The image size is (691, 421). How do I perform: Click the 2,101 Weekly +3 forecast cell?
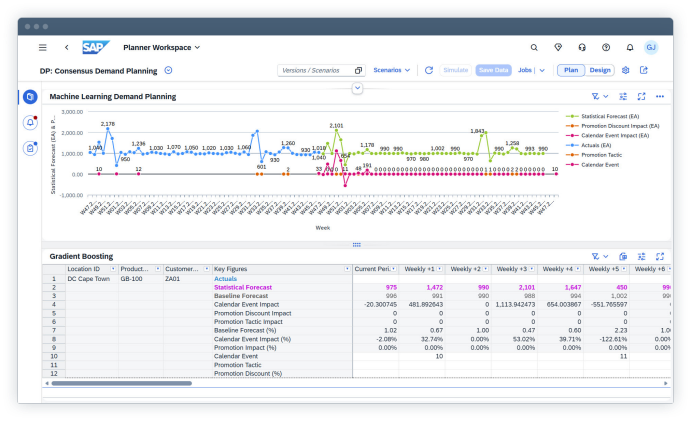point(514,287)
